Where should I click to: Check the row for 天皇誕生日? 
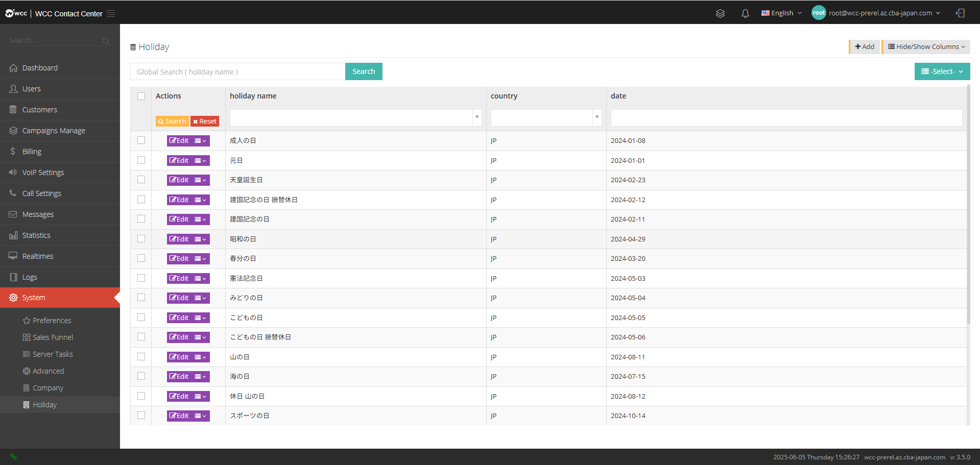141,180
